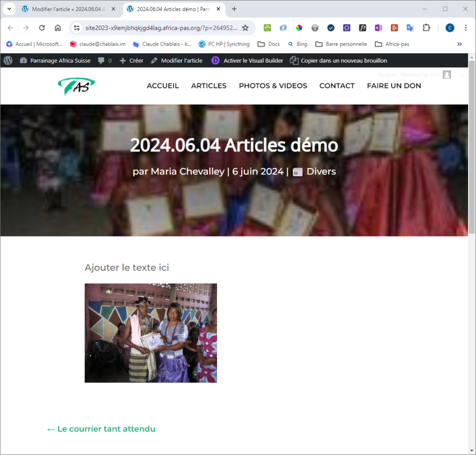Screen dimensions: 476x455
Task: Click the Divers category link
Action: (321, 171)
